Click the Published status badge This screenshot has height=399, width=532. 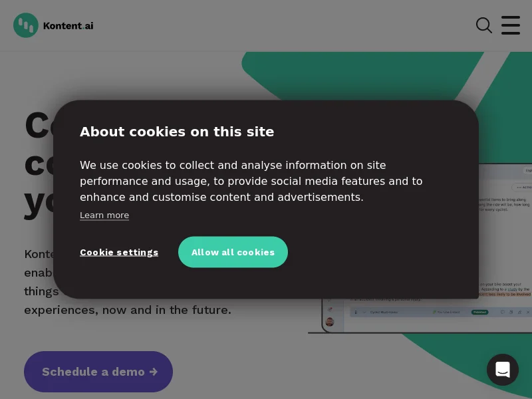tap(479, 312)
